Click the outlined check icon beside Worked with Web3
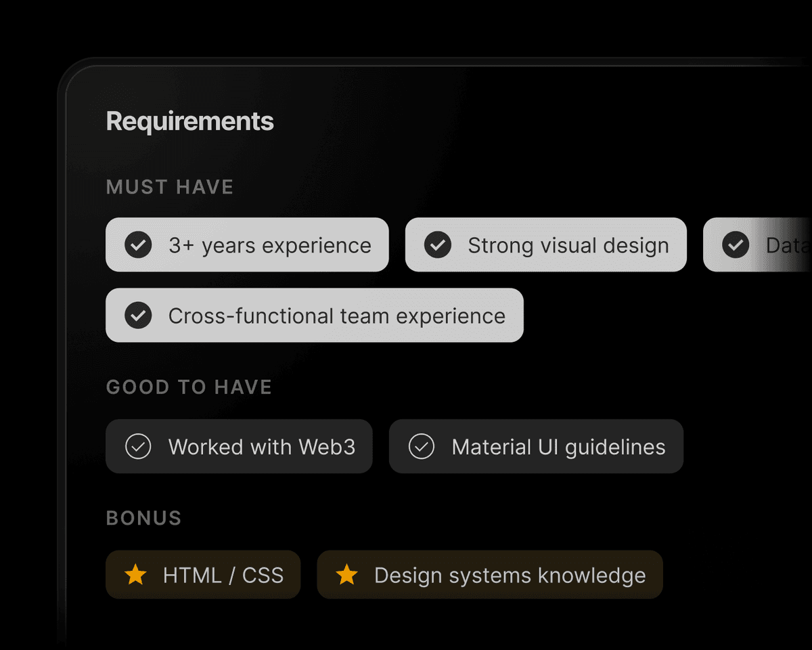Image resolution: width=812 pixels, height=650 pixels. tap(138, 446)
